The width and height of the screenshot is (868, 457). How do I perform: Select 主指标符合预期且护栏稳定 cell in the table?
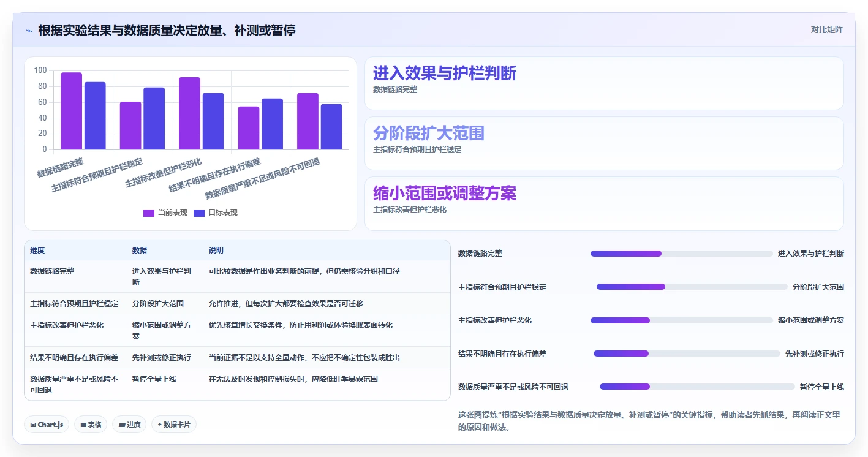coord(74,303)
